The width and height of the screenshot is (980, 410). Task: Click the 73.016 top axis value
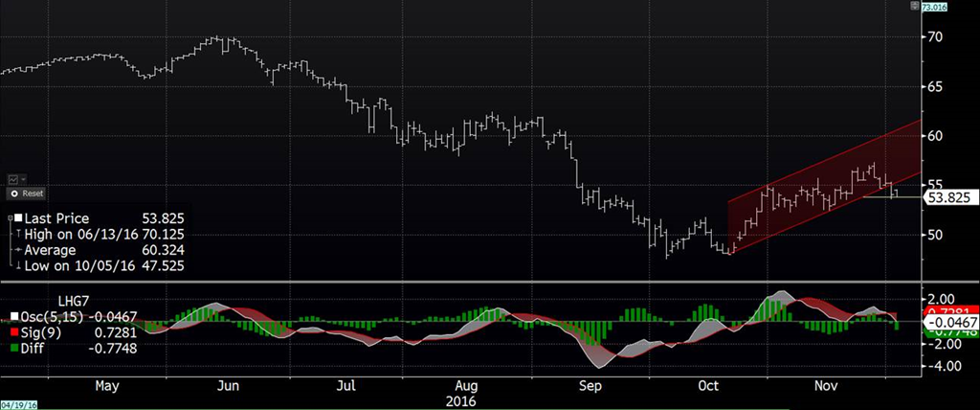tap(934, 7)
